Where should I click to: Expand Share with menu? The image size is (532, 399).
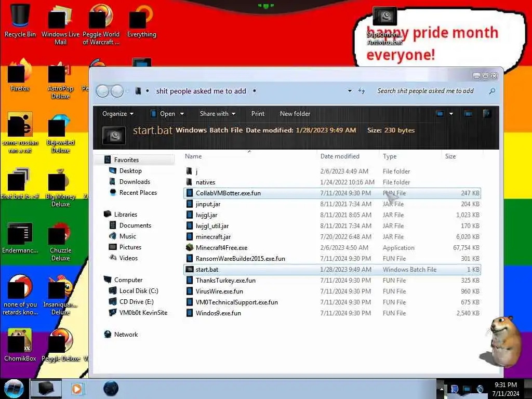(218, 114)
